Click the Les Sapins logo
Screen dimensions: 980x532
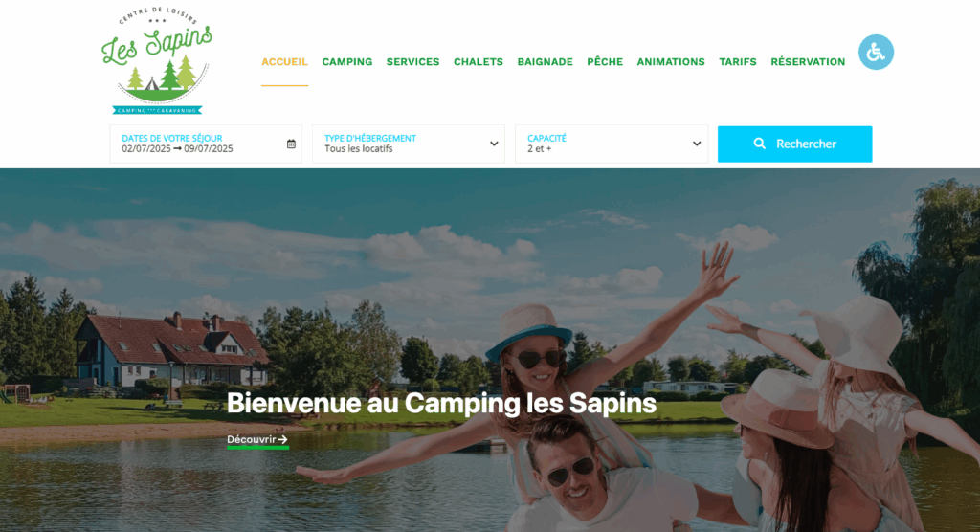[157, 60]
